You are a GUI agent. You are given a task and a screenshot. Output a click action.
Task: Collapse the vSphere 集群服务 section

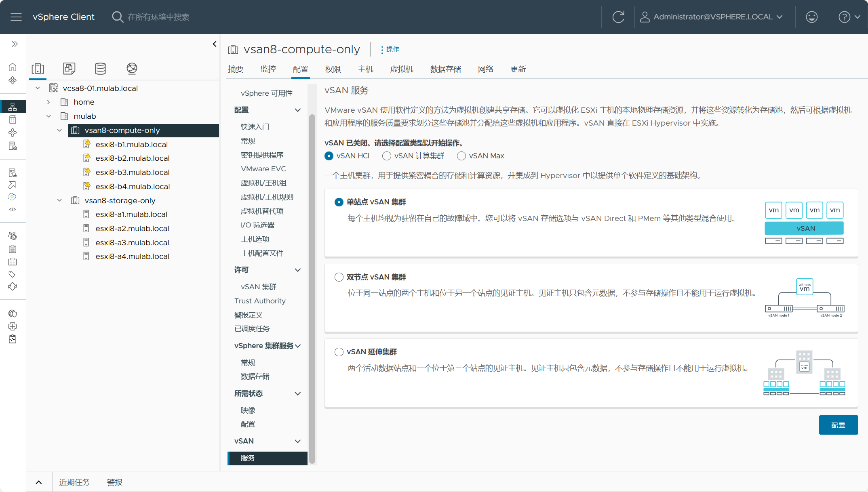point(298,346)
